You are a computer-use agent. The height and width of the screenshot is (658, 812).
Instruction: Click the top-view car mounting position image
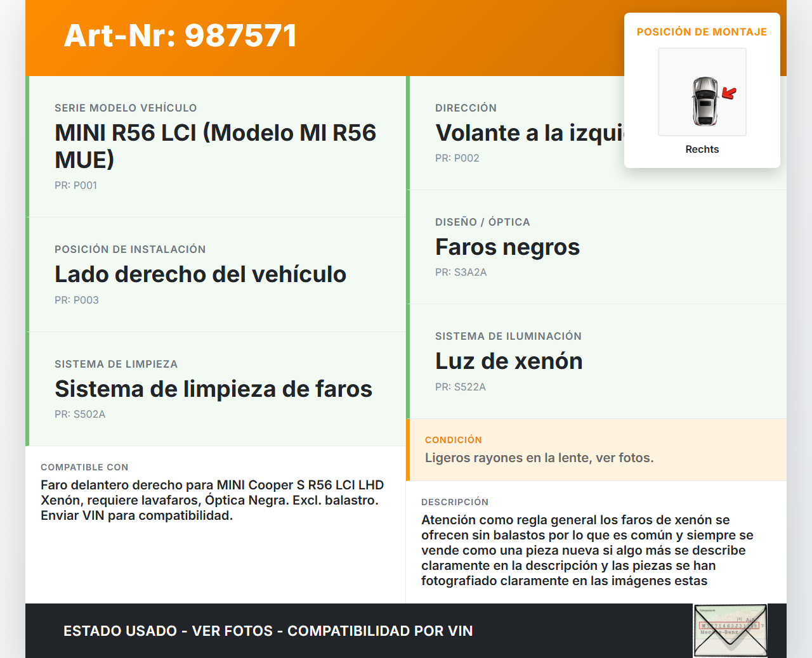click(x=702, y=93)
